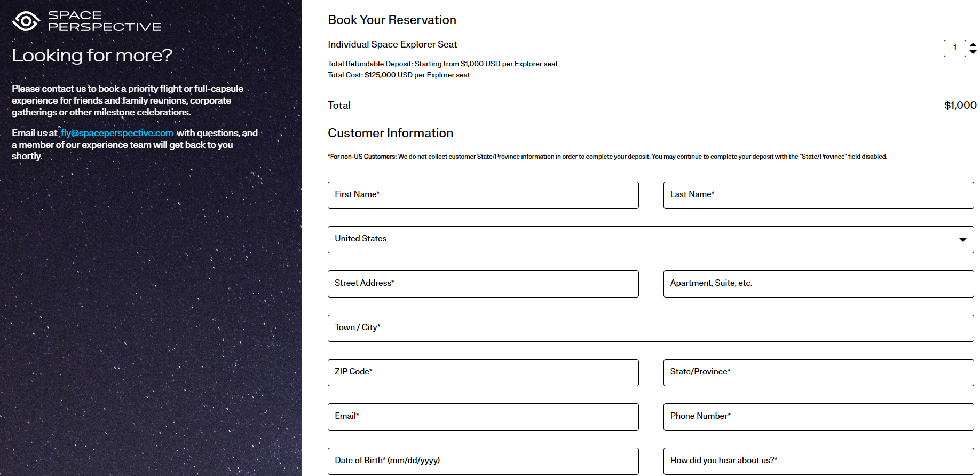Click into the Street Address field

tap(483, 284)
